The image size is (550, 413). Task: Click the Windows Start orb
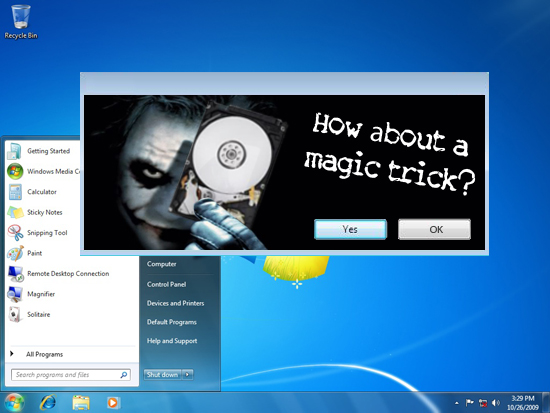click(14, 402)
